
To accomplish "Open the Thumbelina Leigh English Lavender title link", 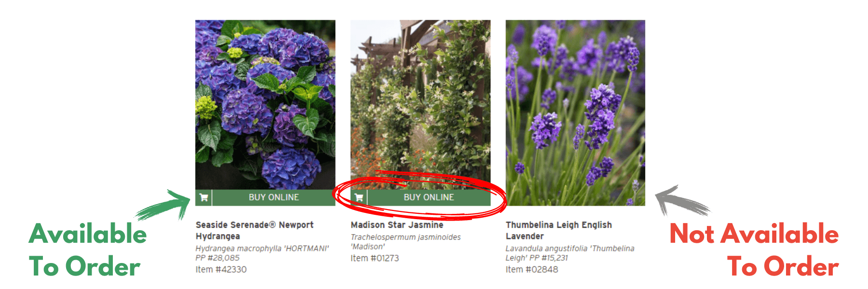I will pyautogui.click(x=558, y=231).
